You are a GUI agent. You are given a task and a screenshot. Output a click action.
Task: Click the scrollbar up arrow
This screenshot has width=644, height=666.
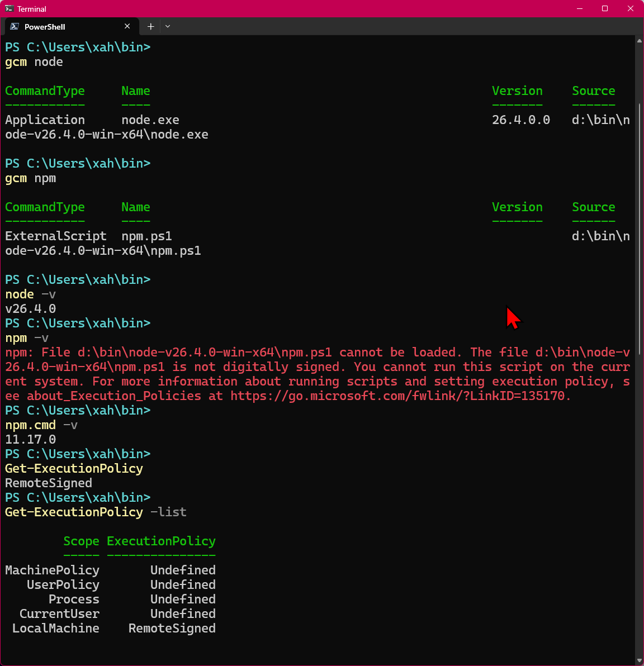click(640, 41)
